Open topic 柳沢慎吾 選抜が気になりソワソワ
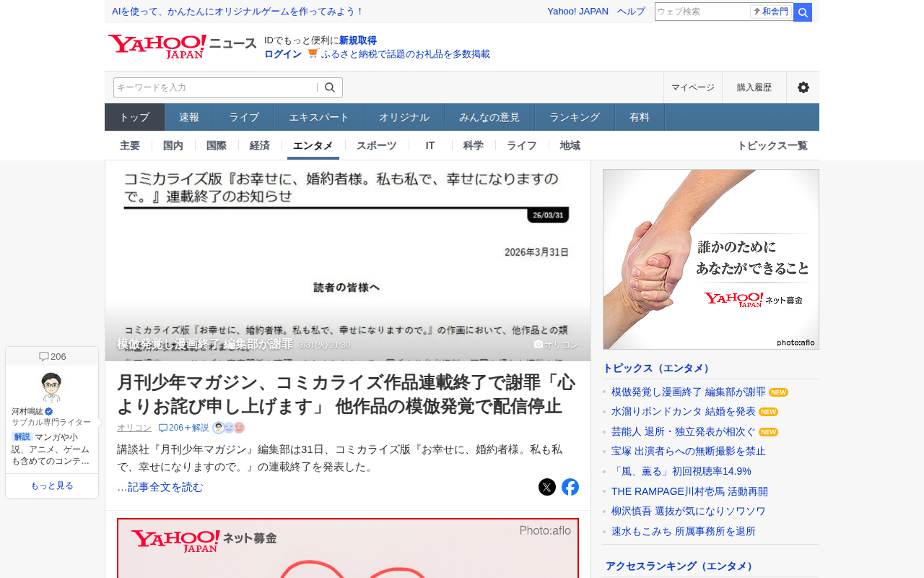The height and width of the screenshot is (578, 924). coord(689,511)
